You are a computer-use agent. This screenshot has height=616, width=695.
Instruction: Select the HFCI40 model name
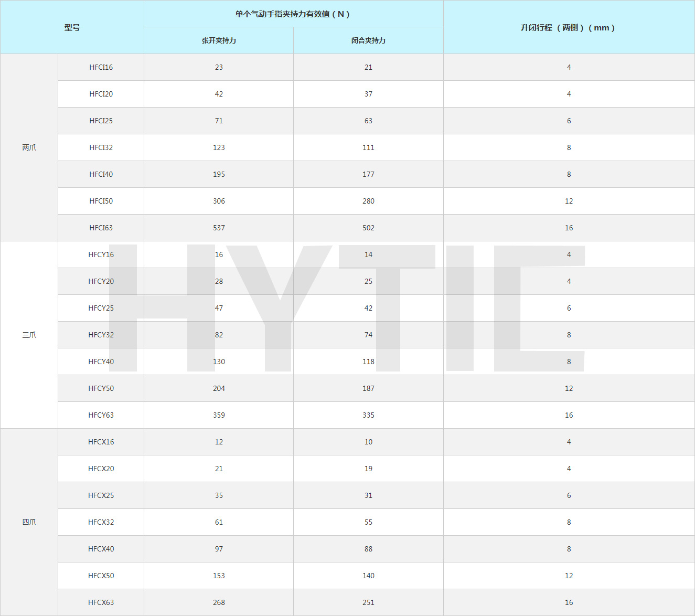(x=101, y=174)
